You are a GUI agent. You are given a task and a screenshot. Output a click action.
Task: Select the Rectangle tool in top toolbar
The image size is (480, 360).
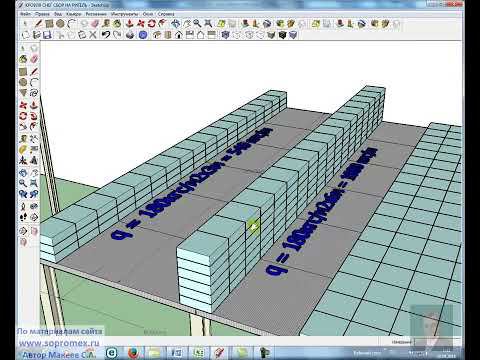[x=49, y=24]
